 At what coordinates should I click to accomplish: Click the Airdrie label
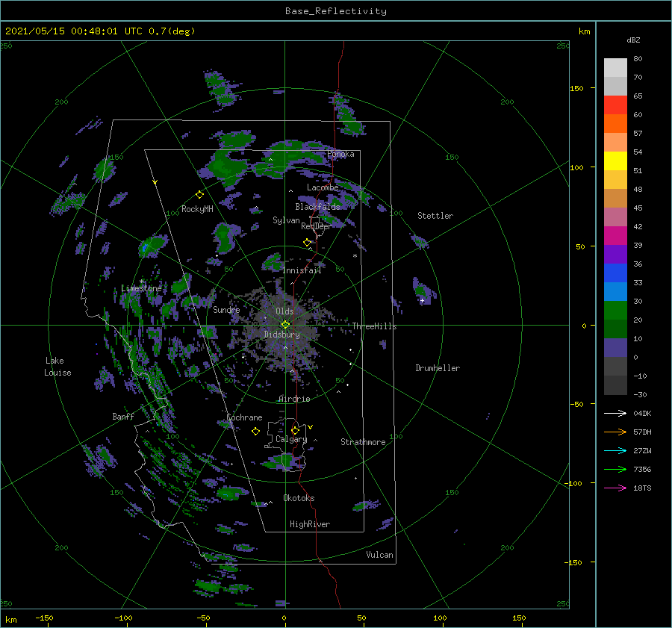294,399
